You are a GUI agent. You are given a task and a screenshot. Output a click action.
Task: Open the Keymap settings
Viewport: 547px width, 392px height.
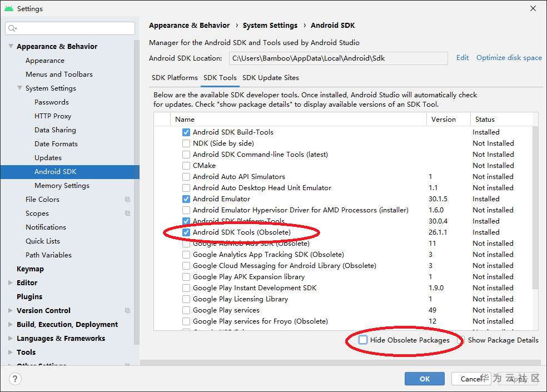point(31,269)
